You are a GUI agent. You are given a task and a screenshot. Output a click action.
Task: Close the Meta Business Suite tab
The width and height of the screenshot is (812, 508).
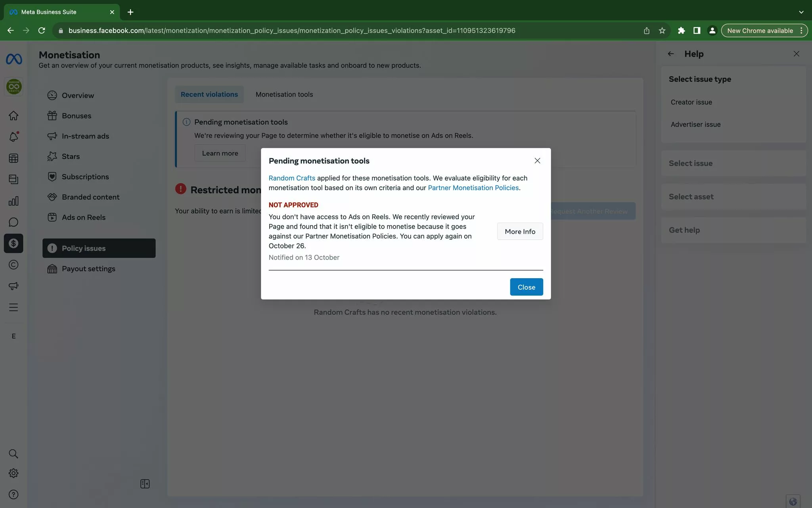tap(112, 12)
